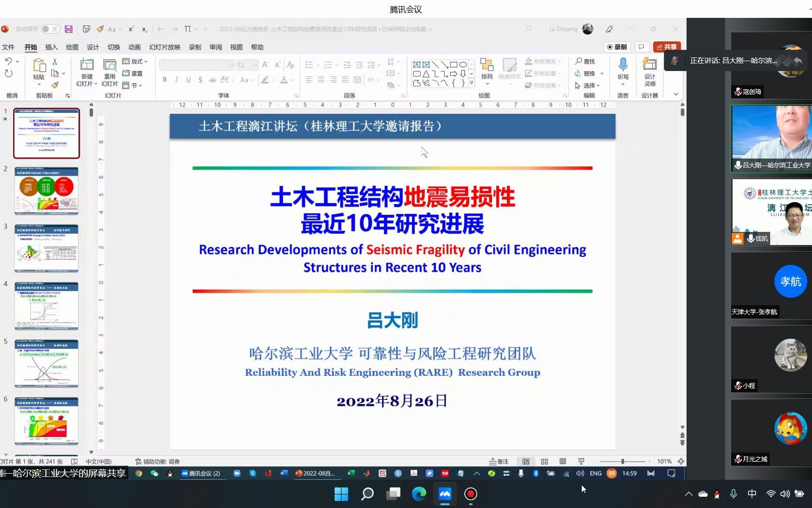Click the Format Painter brush icon
This screenshot has width=812, height=508.
[55, 85]
